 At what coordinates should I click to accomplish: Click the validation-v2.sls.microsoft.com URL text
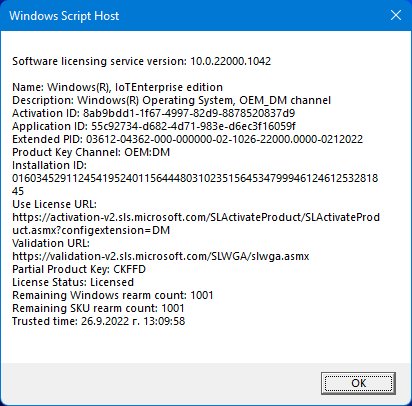click(161, 256)
